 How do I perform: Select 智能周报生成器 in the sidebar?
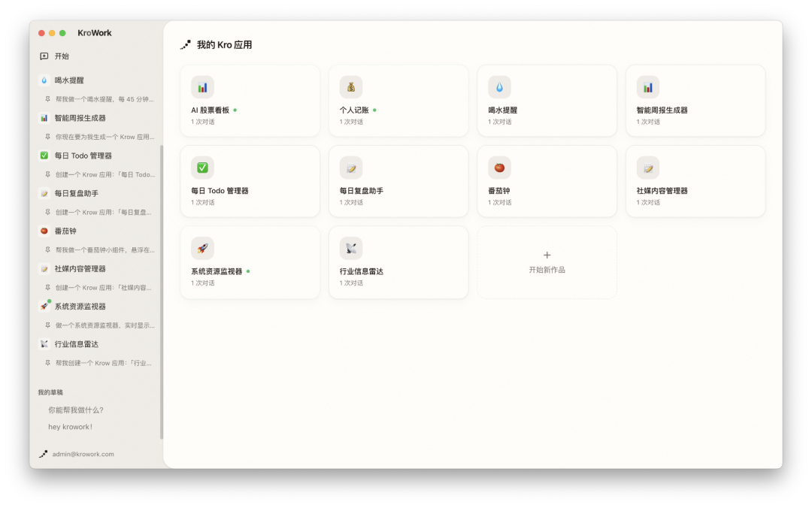pos(80,118)
